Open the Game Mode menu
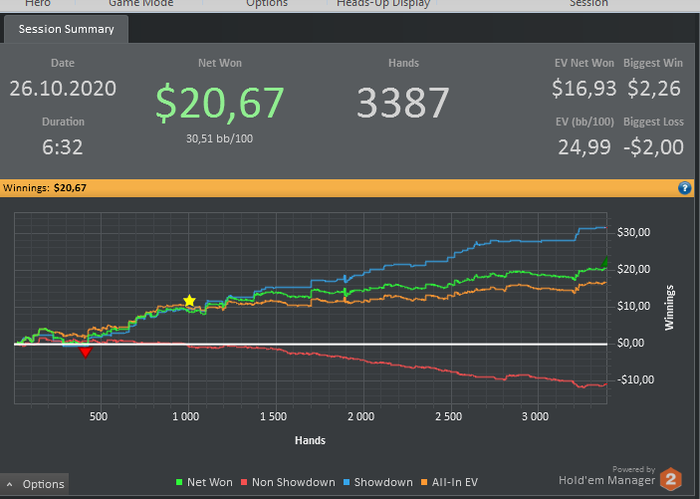The image size is (700, 499). [141, 4]
